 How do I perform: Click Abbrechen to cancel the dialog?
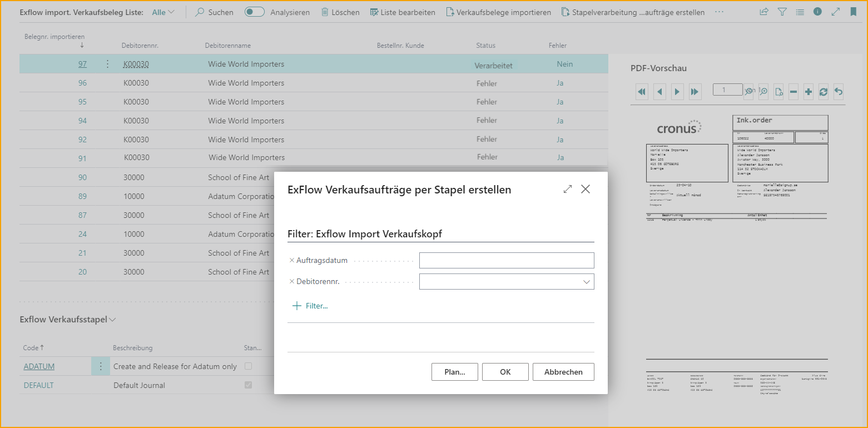coord(563,372)
